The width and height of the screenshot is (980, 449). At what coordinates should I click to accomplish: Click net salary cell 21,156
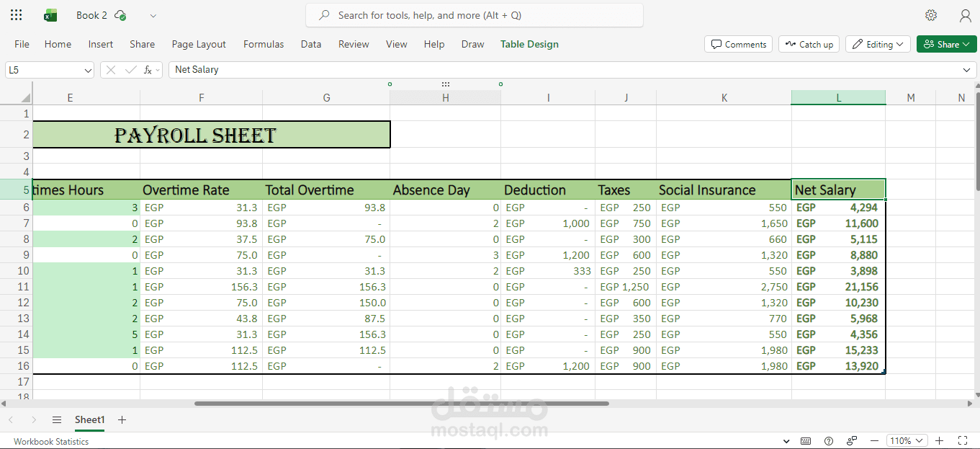[838, 287]
